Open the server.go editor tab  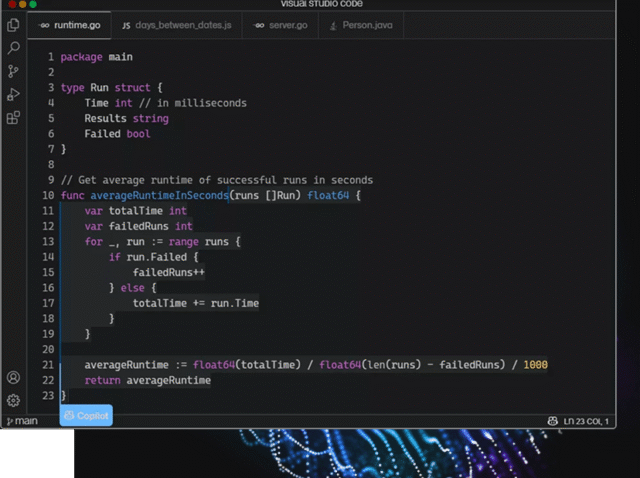pos(280,23)
